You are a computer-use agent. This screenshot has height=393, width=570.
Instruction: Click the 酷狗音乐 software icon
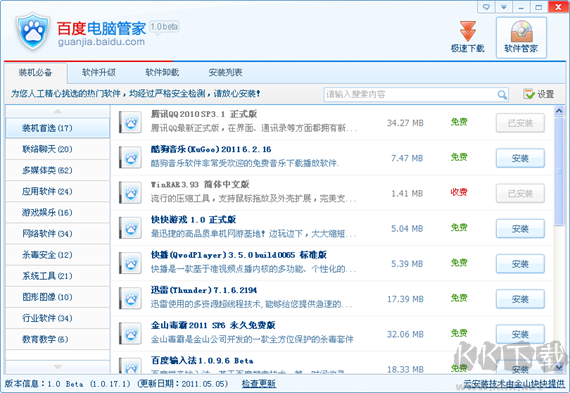pos(131,158)
